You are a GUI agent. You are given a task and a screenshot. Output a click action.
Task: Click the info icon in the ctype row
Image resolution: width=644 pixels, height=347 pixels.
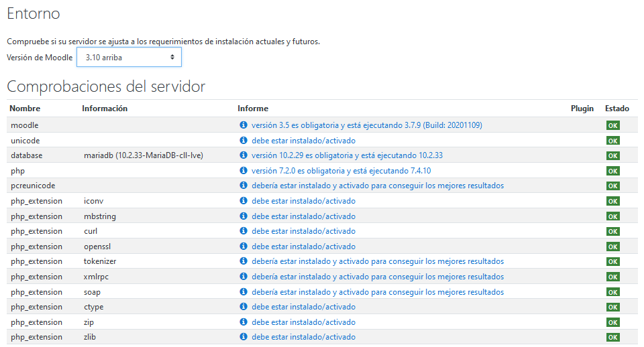click(244, 306)
